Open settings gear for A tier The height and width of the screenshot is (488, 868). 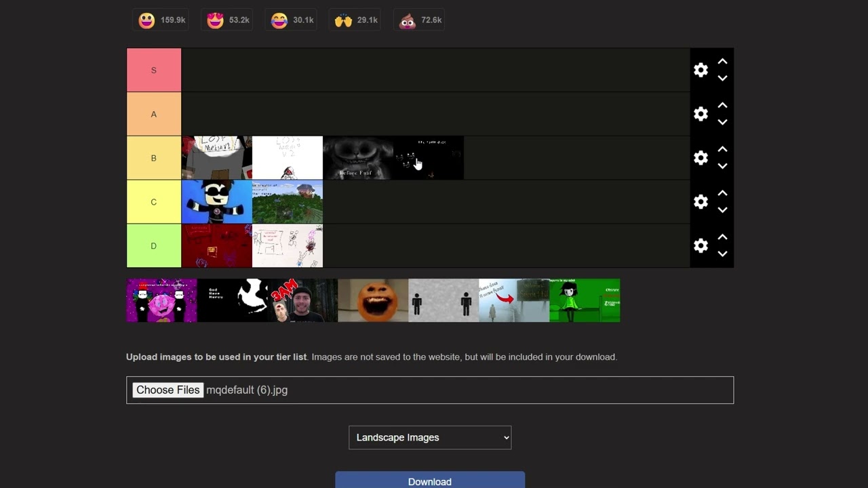tap(701, 114)
